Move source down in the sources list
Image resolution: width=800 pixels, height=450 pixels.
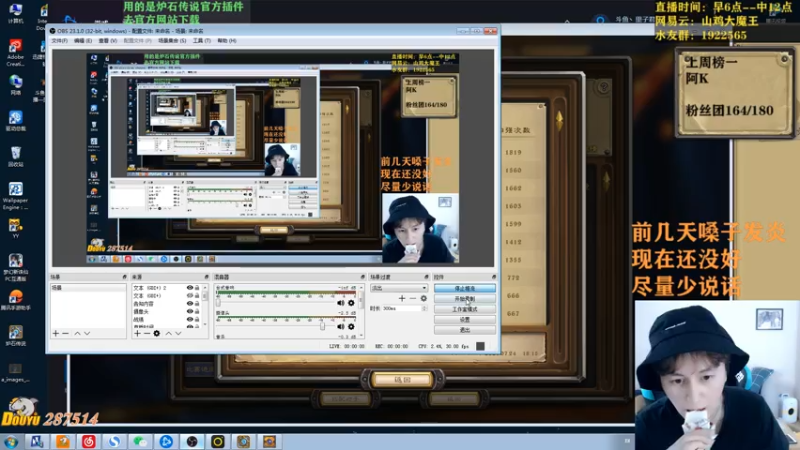tap(178, 333)
